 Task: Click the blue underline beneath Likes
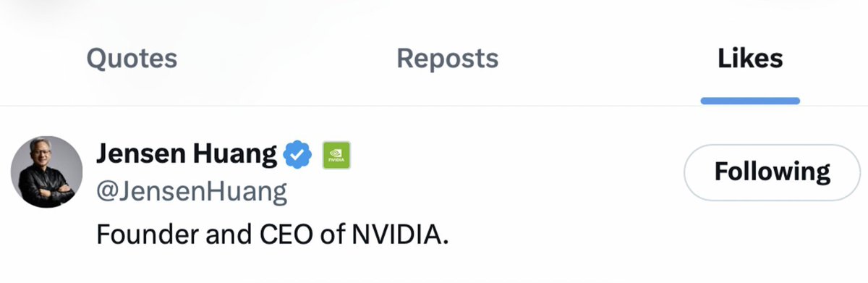coord(750,101)
